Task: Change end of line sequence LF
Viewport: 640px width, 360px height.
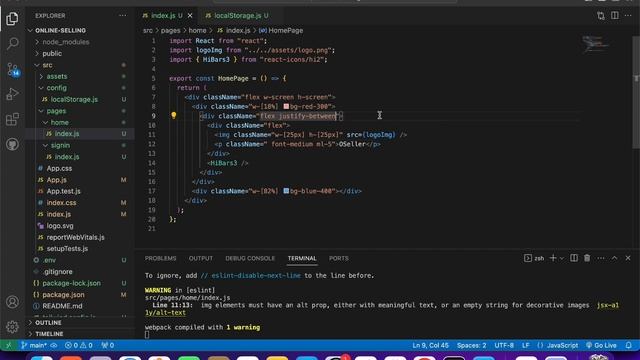Action: click(526, 345)
